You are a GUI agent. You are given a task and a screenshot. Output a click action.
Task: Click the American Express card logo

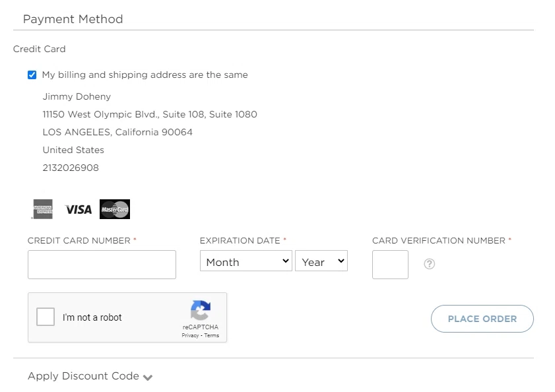point(43,209)
